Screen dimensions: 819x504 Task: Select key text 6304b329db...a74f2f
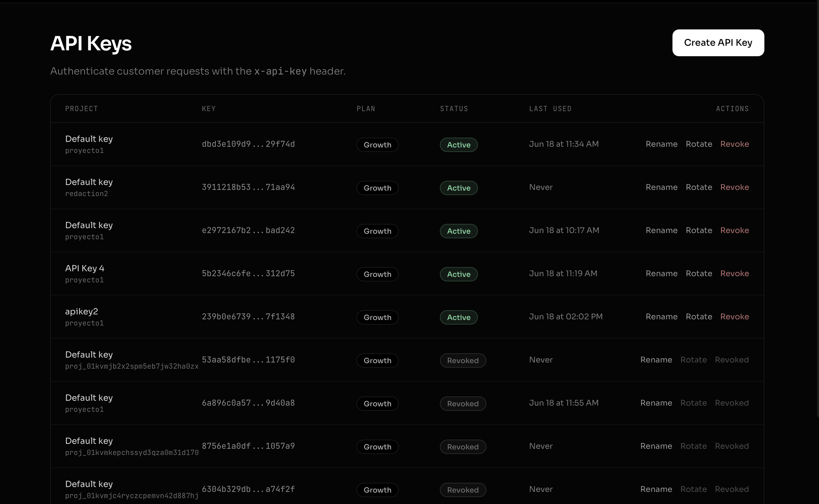click(x=248, y=489)
